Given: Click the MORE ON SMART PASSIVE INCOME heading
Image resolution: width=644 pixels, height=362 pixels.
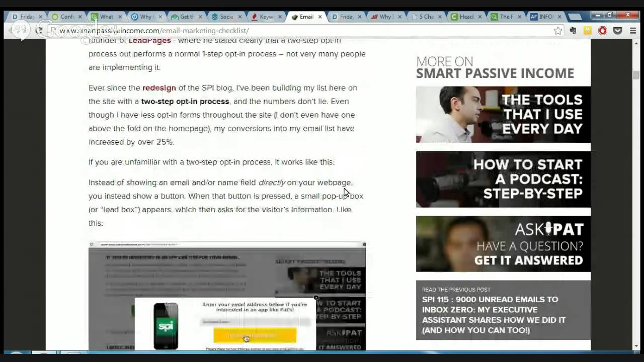Looking at the screenshot, I should click(495, 67).
